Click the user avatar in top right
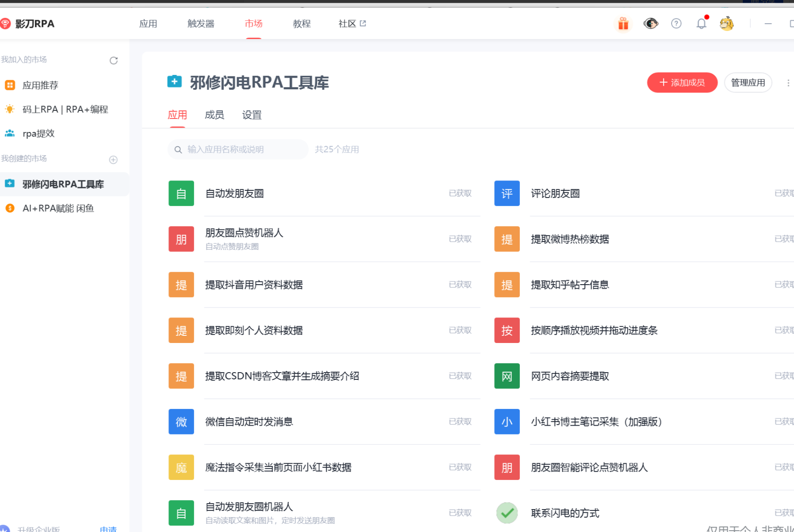This screenshot has width=794, height=532. [x=726, y=23]
